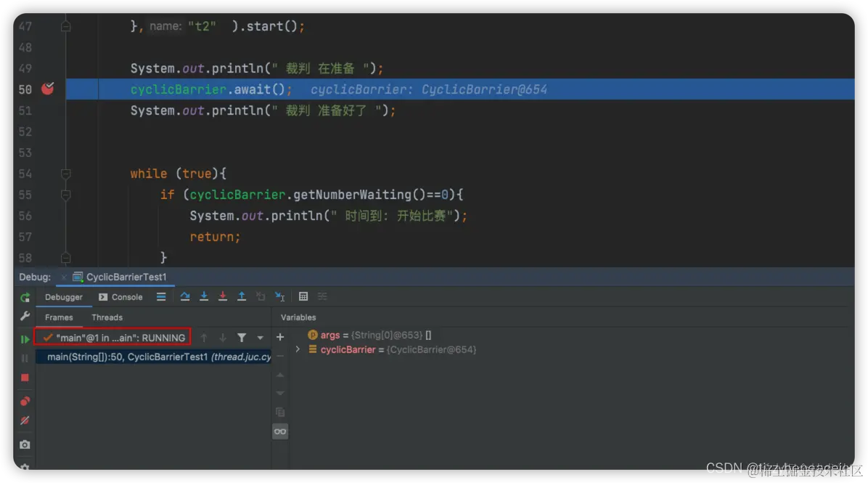Click line number 49 in gutter
Image resolution: width=868 pixels, height=483 pixels.
tap(25, 69)
